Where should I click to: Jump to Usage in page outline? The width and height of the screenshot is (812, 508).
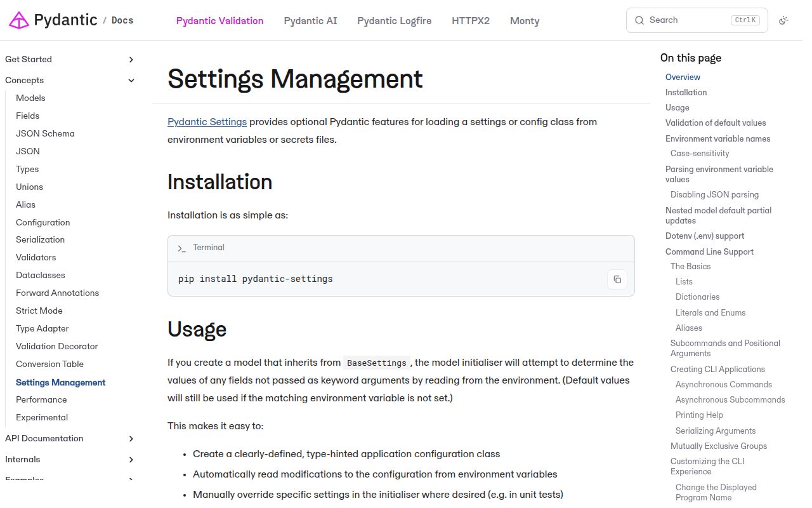coord(677,107)
